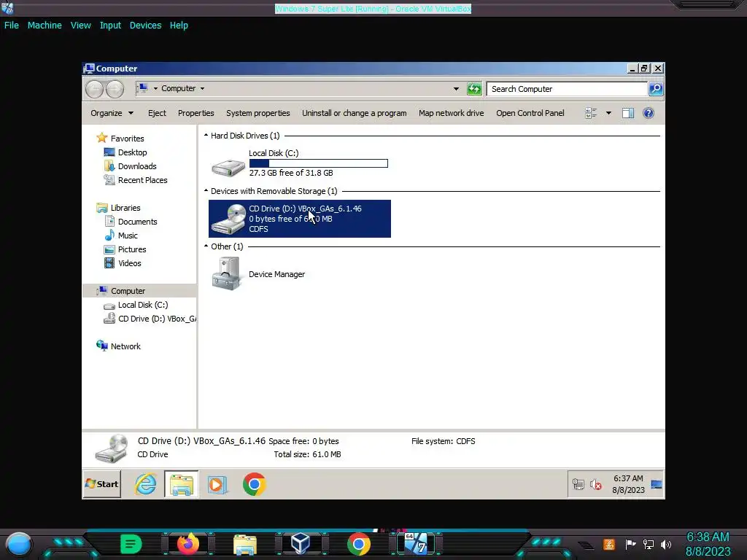Click the Explorer Forward navigation button

115,89
